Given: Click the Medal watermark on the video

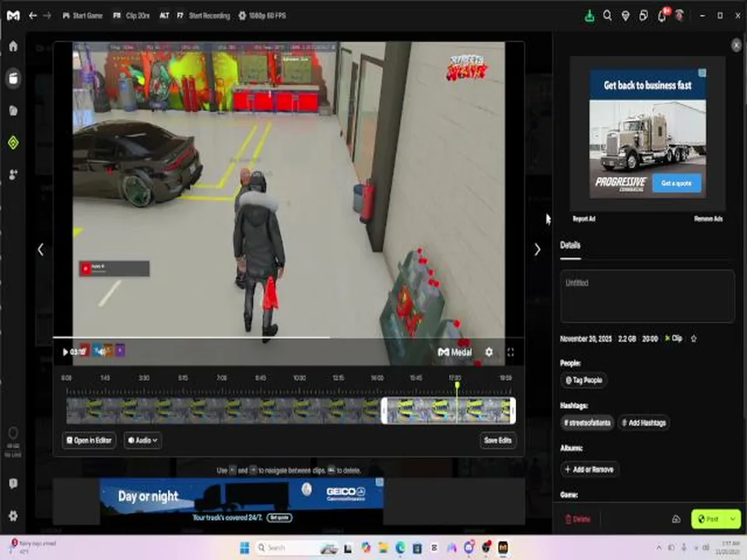Looking at the screenshot, I should click(x=455, y=352).
